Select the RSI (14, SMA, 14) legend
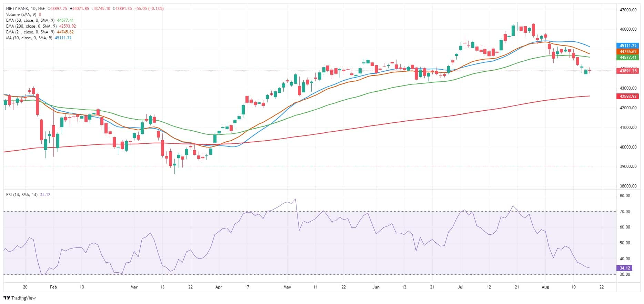644x304 pixels. coord(22,195)
